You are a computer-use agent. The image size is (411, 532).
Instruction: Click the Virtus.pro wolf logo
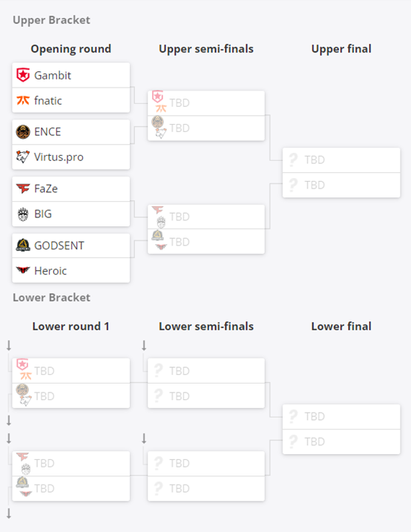coord(23,157)
